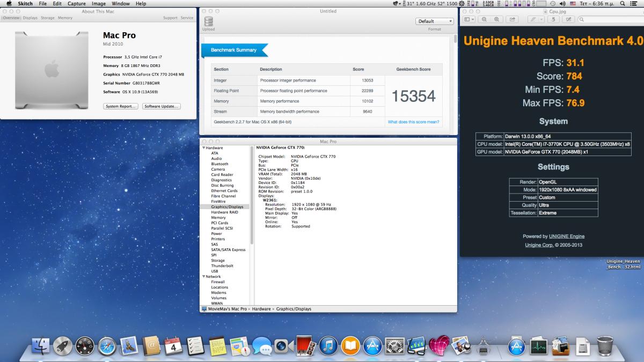The width and height of the screenshot is (644, 362).
Task: Open the Image menu
Action: (99, 4)
